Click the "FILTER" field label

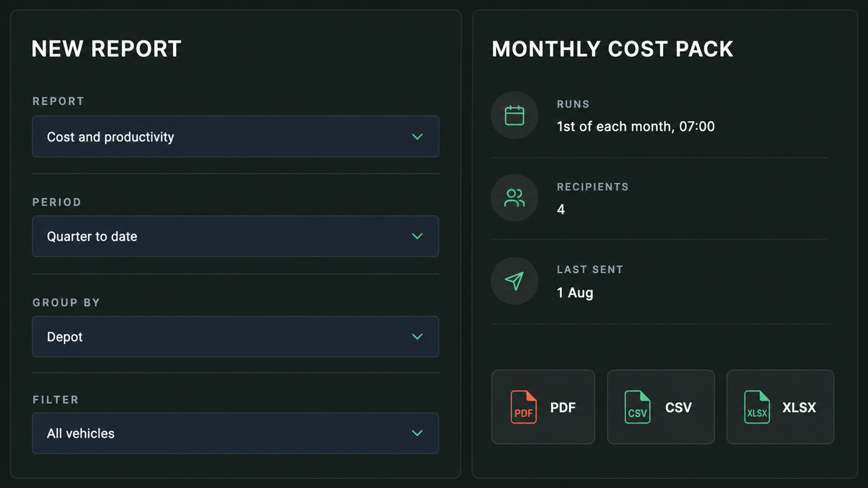56,400
